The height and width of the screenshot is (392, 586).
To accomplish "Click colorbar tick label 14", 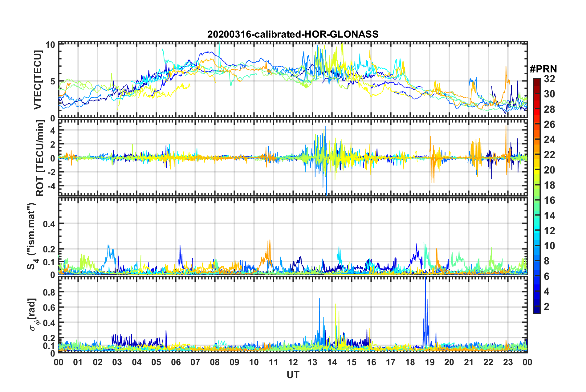I will click(x=549, y=215).
